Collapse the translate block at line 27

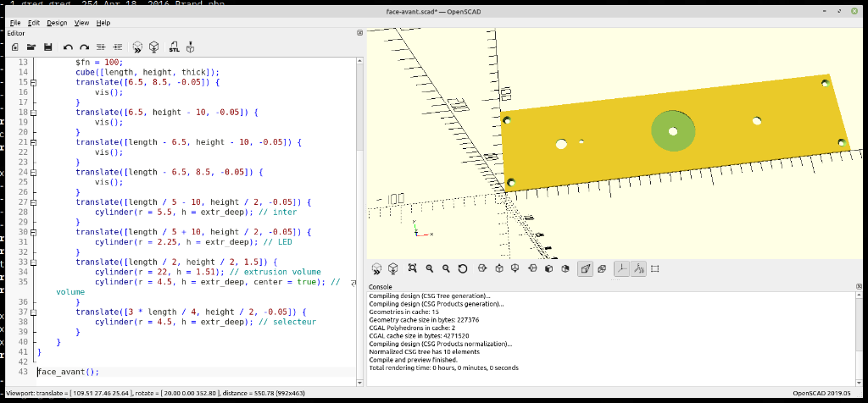tap(33, 202)
